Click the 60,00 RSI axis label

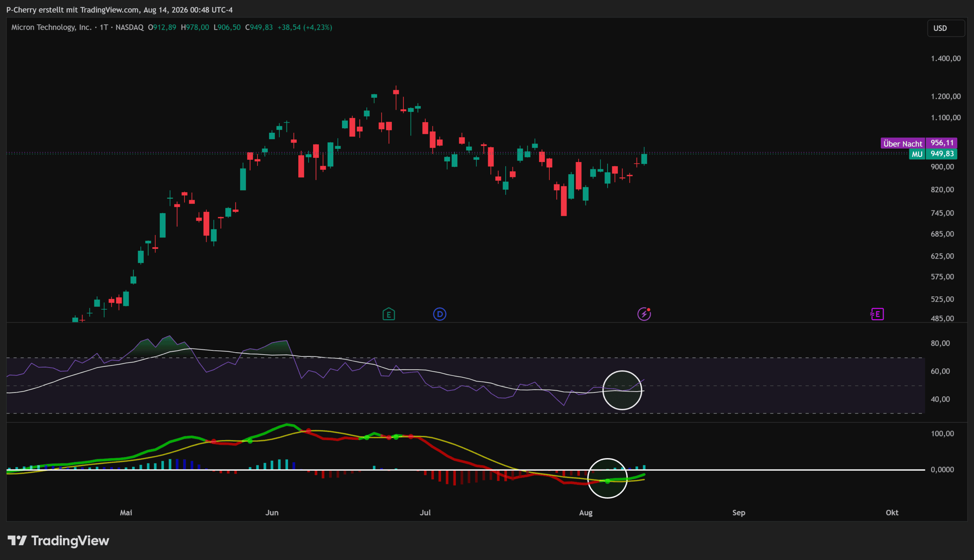940,372
